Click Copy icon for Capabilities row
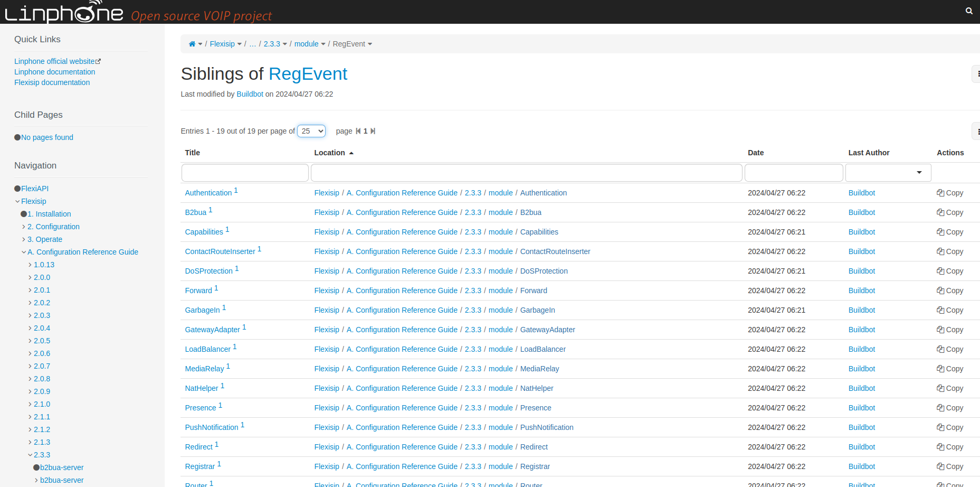This screenshot has height=487, width=980. tap(940, 232)
